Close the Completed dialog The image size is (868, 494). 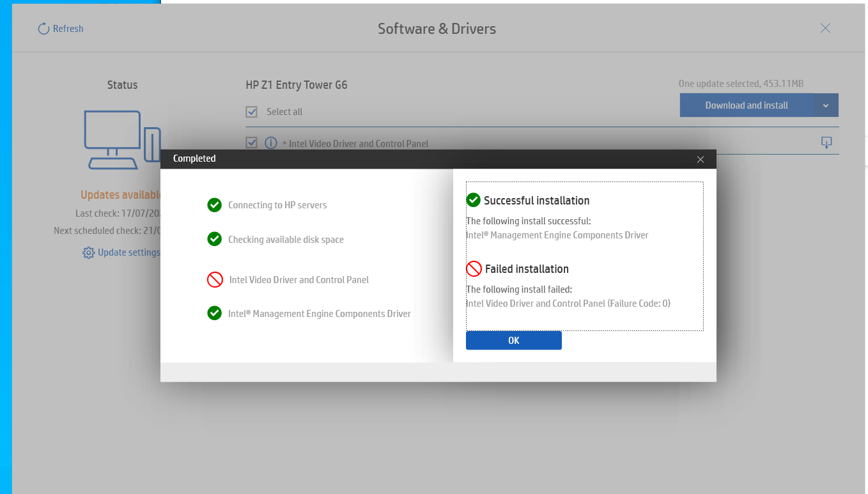tap(701, 159)
